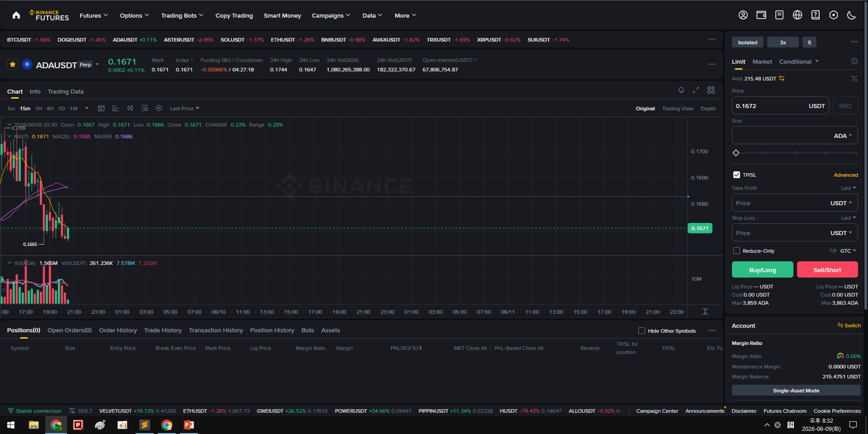868x434 pixels.
Task: Expand the Trading Bots menu
Action: 182,15
